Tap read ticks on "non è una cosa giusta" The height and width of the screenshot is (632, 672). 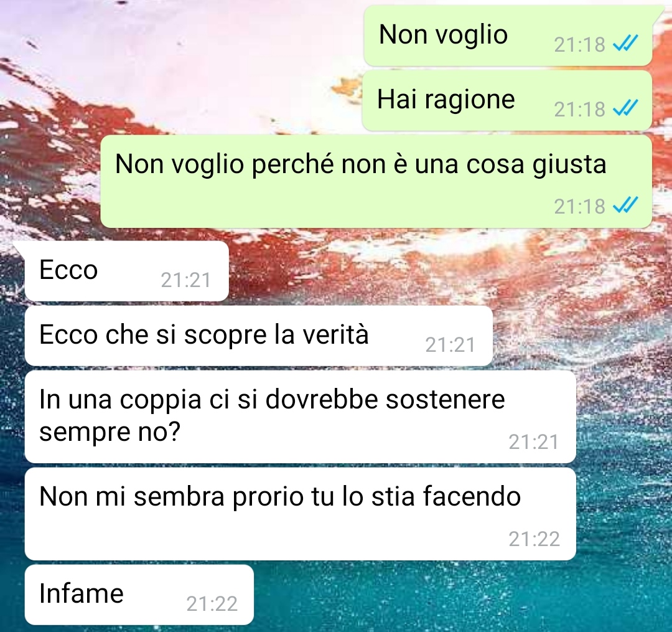[x=625, y=205]
